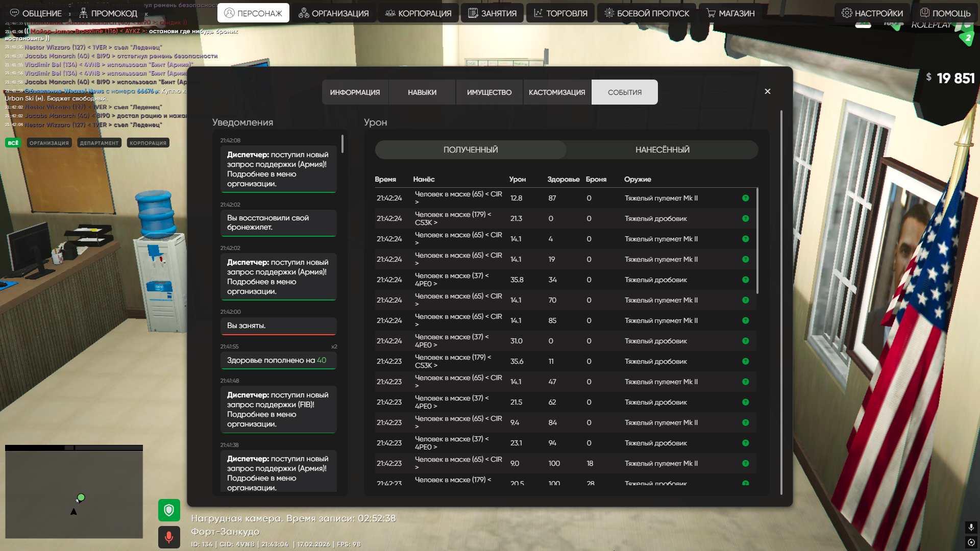Viewport: 980px width, 551px height.
Task: Click green help icon beside 35.8 damage row
Action: (746, 280)
